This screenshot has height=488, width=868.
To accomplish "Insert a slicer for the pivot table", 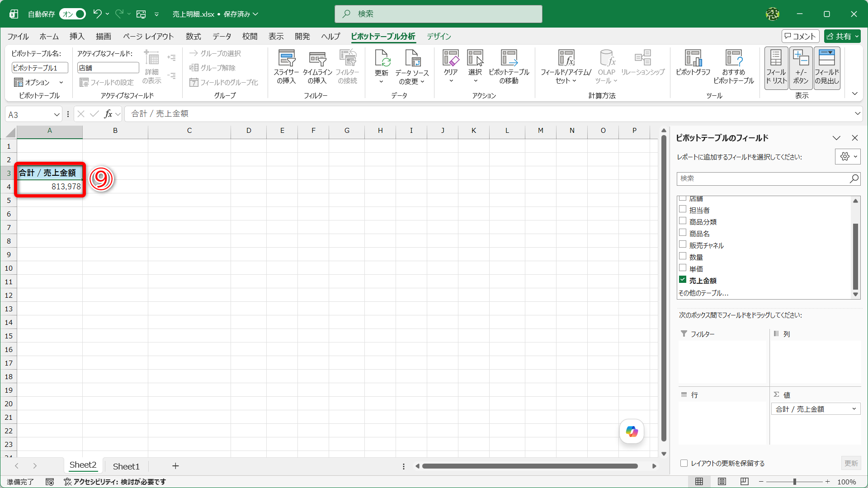I will pyautogui.click(x=286, y=67).
